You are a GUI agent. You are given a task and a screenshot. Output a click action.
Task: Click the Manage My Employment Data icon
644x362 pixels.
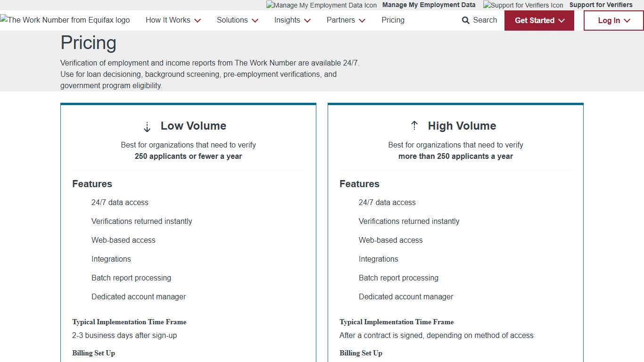(x=321, y=5)
